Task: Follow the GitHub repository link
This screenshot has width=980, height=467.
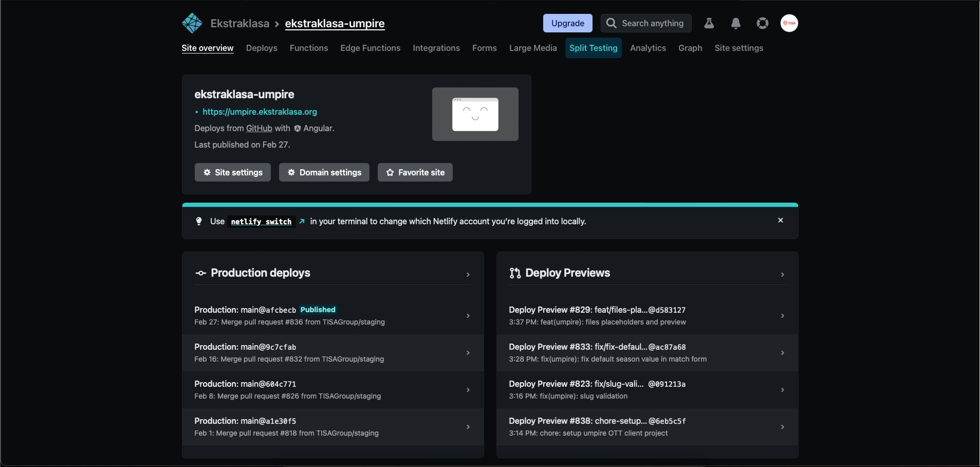Action: pos(259,129)
